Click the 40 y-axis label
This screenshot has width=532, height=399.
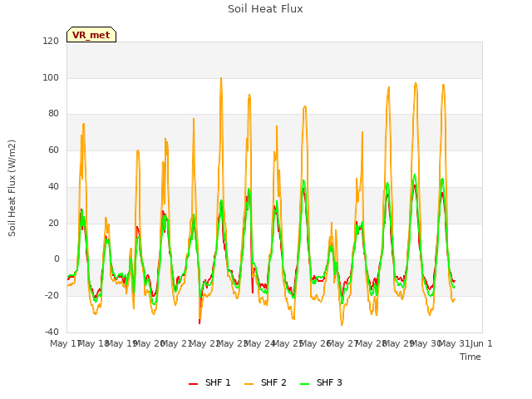pyautogui.click(x=53, y=186)
